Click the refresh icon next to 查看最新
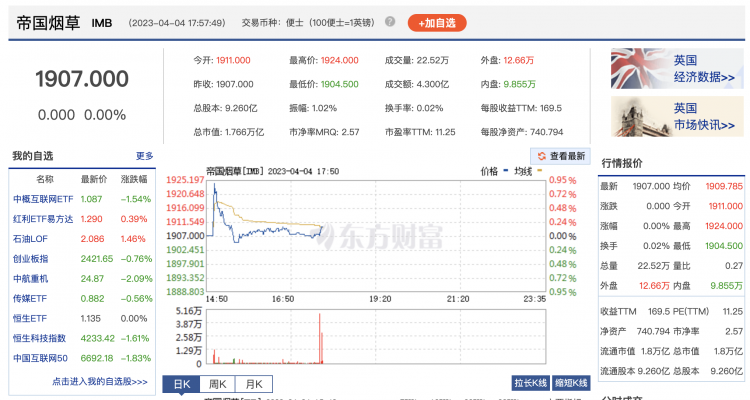 pos(541,156)
